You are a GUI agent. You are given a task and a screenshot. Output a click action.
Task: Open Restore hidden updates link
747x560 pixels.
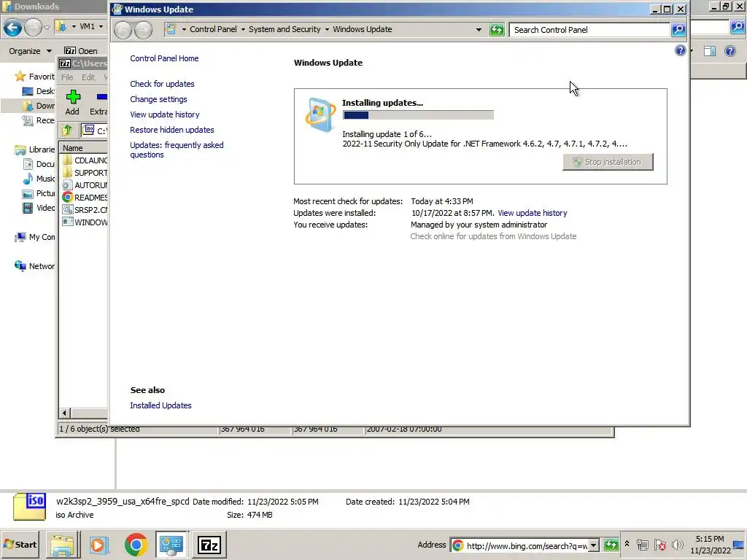171,130
